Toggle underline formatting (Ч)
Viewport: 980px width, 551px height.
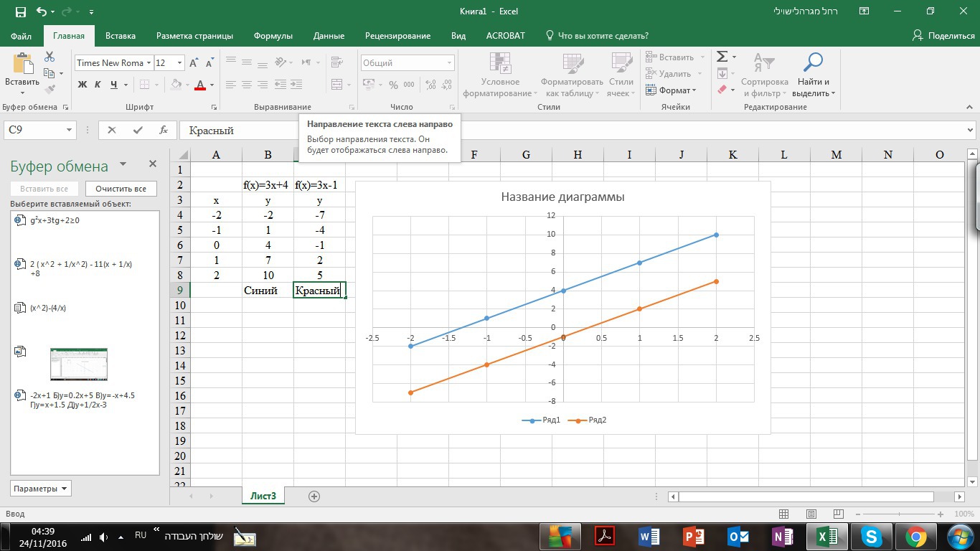(x=114, y=85)
